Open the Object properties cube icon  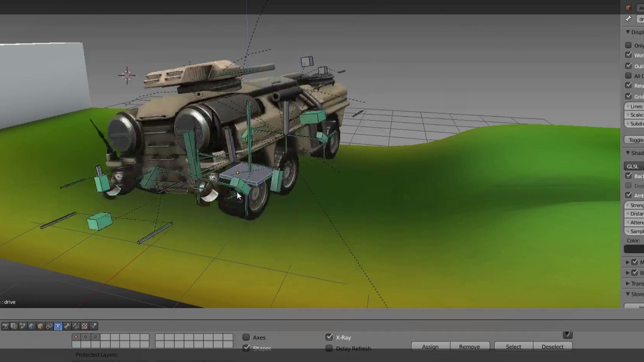click(x=41, y=326)
